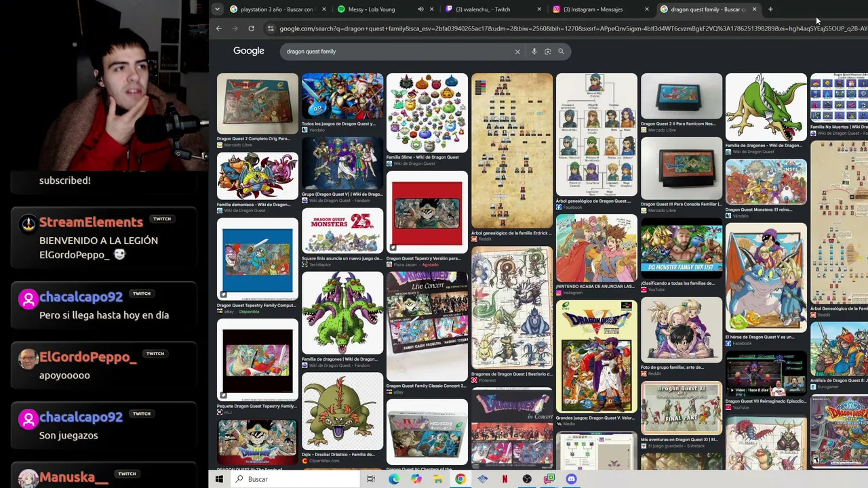868x488 pixels.
Task: Open the Windows Start menu
Action: (219, 479)
